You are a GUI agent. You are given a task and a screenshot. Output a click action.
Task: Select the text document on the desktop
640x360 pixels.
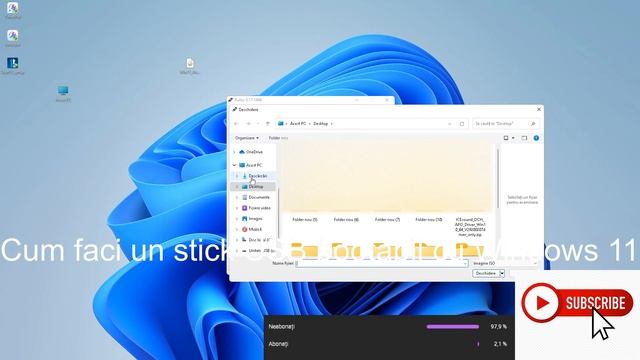(x=189, y=66)
